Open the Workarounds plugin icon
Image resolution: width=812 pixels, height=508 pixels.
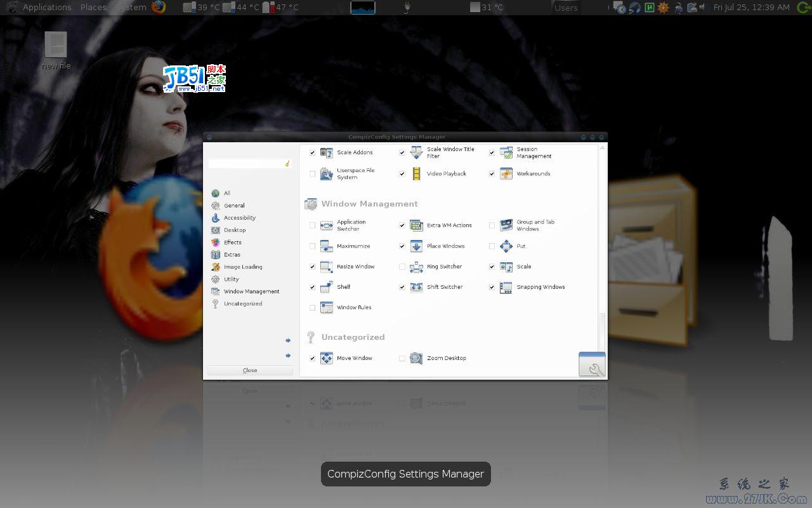506,173
